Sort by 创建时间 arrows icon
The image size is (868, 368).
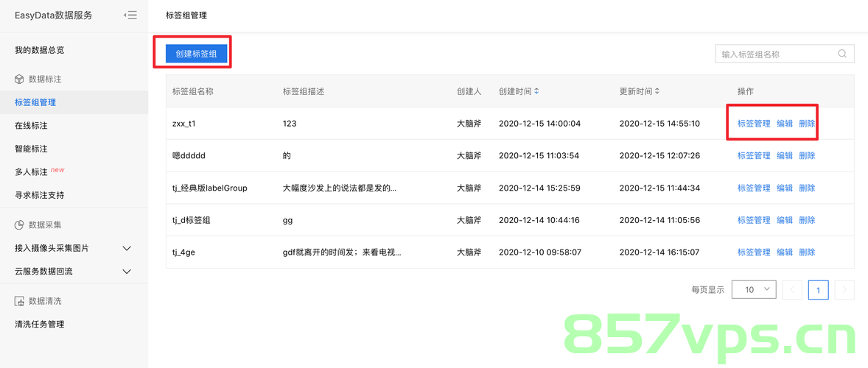pyautogui.click(x=536, y=91)
